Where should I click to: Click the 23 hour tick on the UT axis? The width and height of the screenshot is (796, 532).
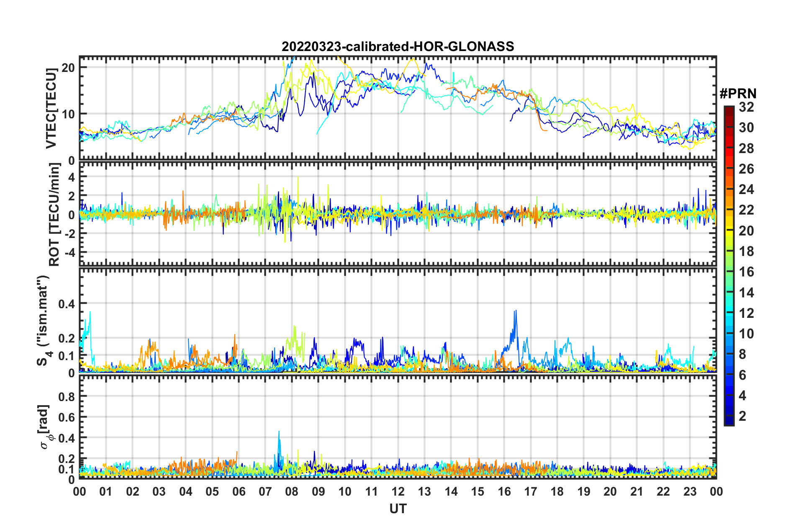[x=690, y=491]
